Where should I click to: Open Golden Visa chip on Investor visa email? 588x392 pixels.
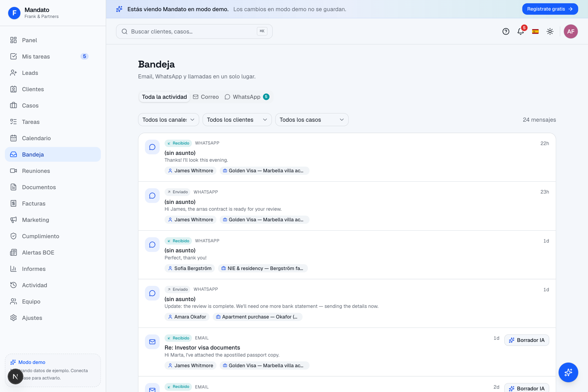click(x=265, y=366)
